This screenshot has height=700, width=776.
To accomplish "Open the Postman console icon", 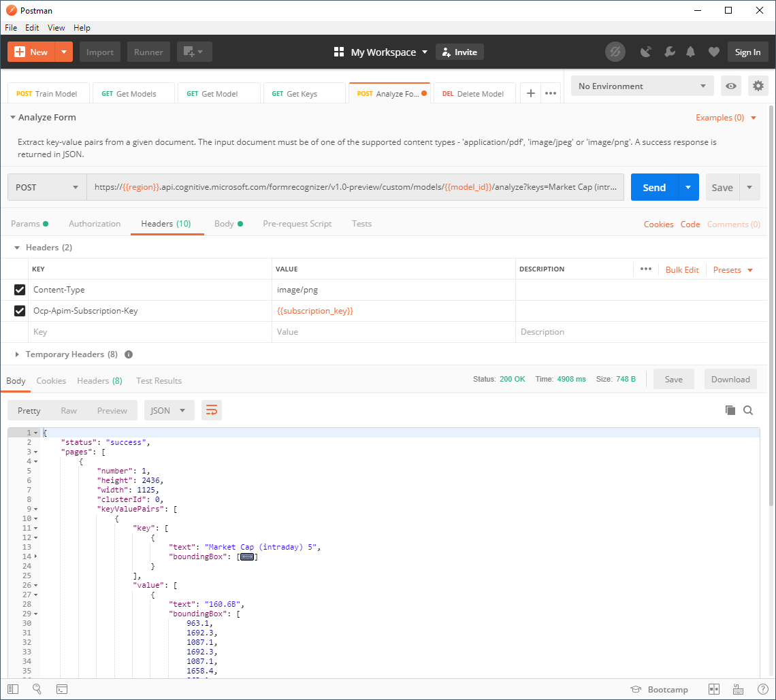I will (x=62, y=689).
